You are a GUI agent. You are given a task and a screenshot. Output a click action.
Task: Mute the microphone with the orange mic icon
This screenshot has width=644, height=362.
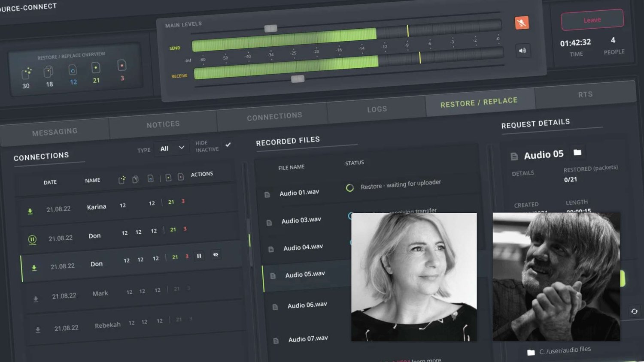(521, 22)
